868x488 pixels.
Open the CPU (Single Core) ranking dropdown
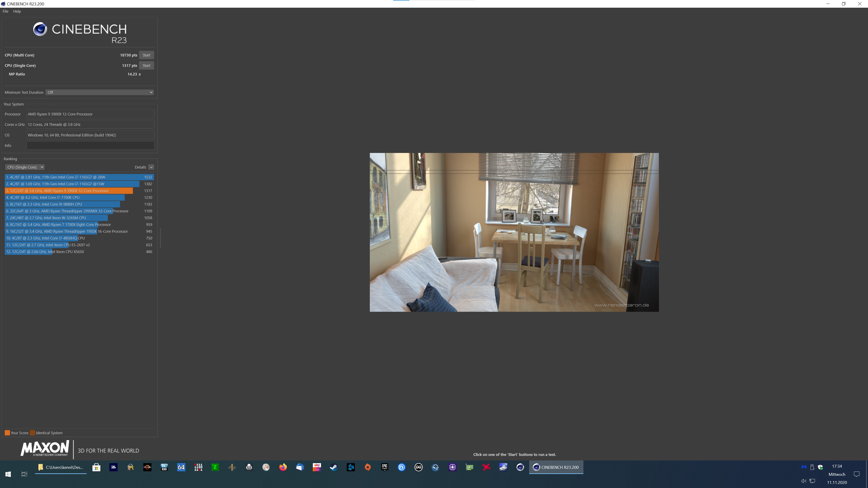pyautogui.click(x=25, y=167)
